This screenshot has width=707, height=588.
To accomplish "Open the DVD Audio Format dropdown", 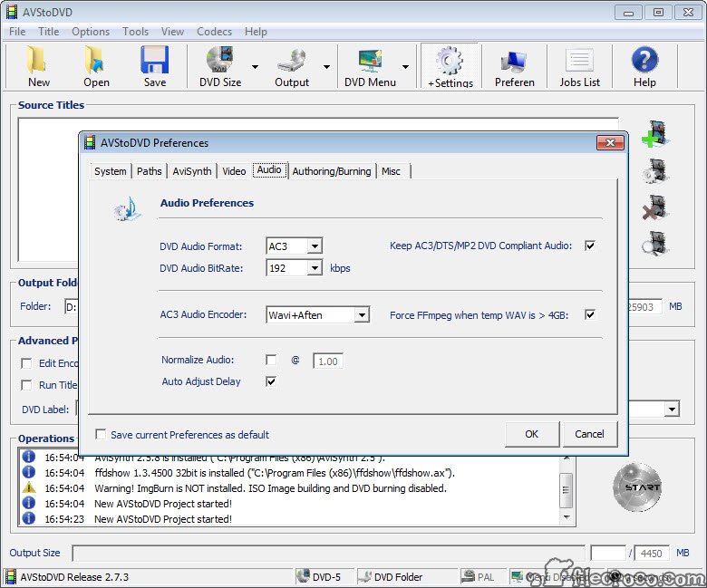I will tap(315, 246).
